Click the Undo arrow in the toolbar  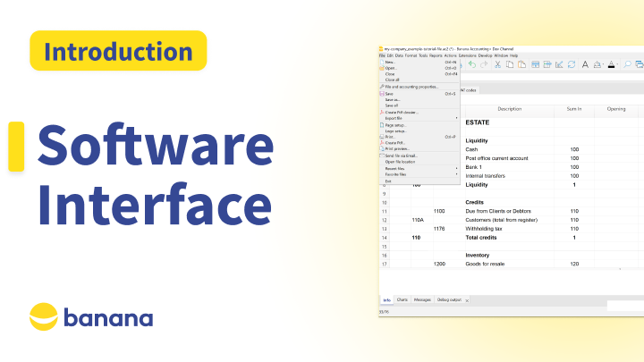[x=472, y=64]
